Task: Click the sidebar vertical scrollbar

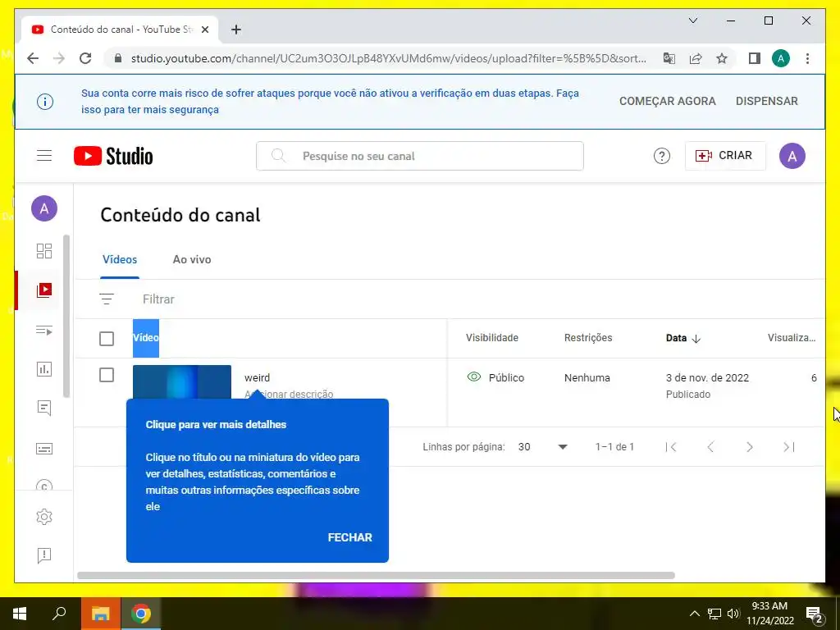Action: pos(66,316)
